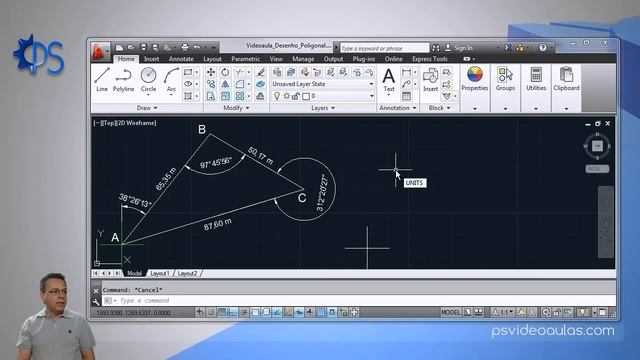The width and height of the screenshot is (640, 360).
Task: Click the Fillet tool in Modify panel
Action: pos(240,84)
